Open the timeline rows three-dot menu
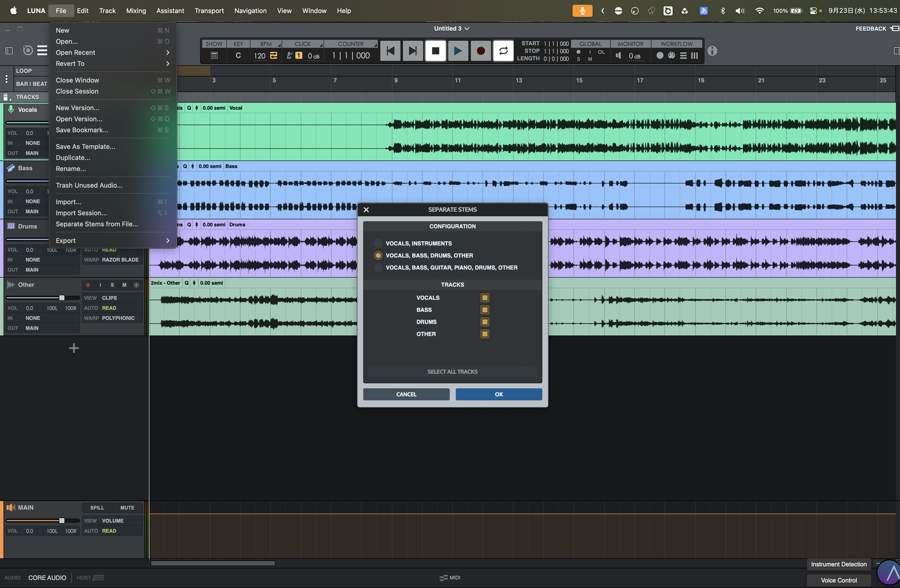The image size is (900, 588). pyautogui.click(x=6, y=79)
